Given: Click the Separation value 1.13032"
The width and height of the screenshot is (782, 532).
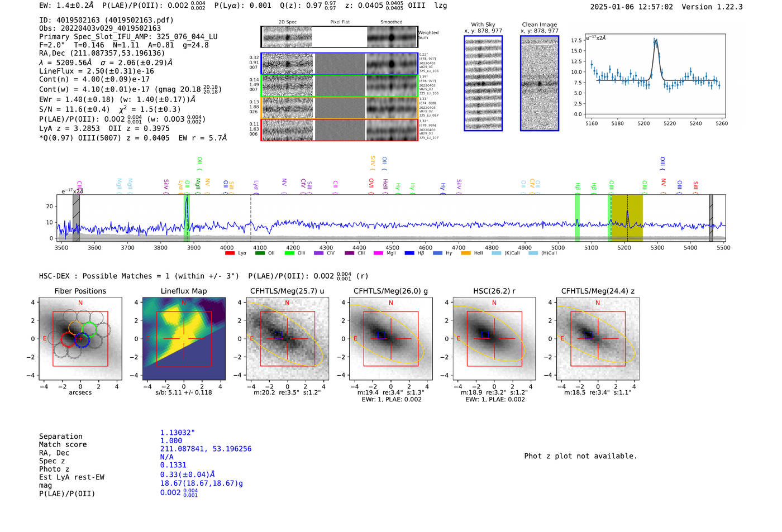Looking at the screenshot, I should pos(178,433).
